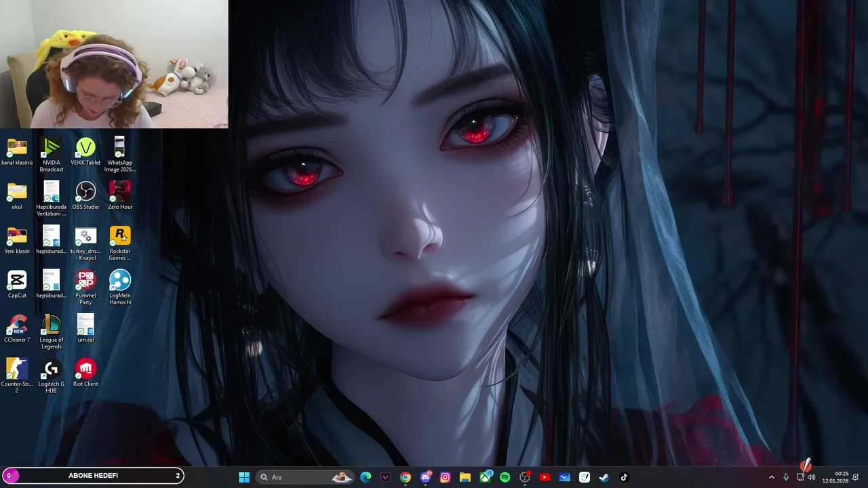The image size is (868, 488).
Task: Select the Zero Hour game icon
Action: click(x=120, y=196)
